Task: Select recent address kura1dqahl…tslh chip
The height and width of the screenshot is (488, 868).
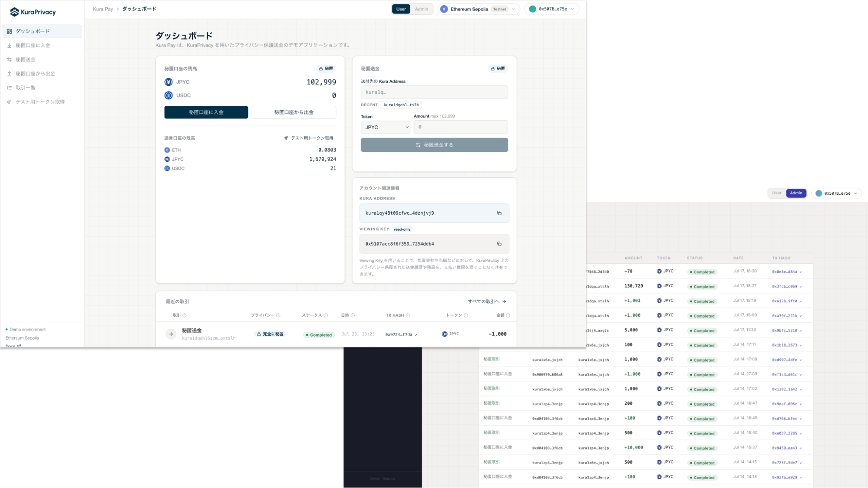Action: point(401,105)
